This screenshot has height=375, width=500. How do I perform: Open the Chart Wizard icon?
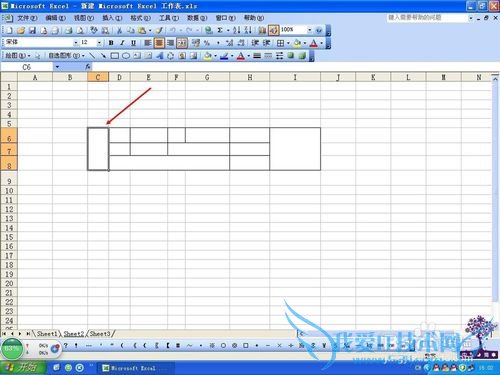click(262, 30)
